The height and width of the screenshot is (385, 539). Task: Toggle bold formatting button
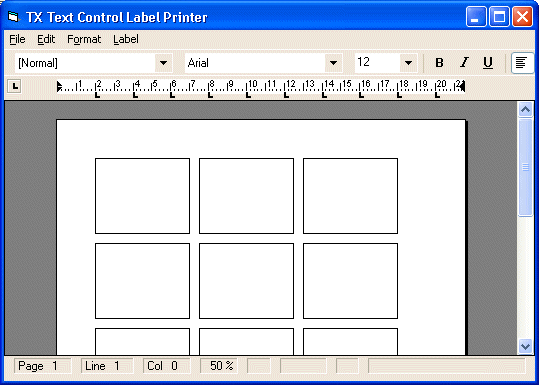(439, 63)
